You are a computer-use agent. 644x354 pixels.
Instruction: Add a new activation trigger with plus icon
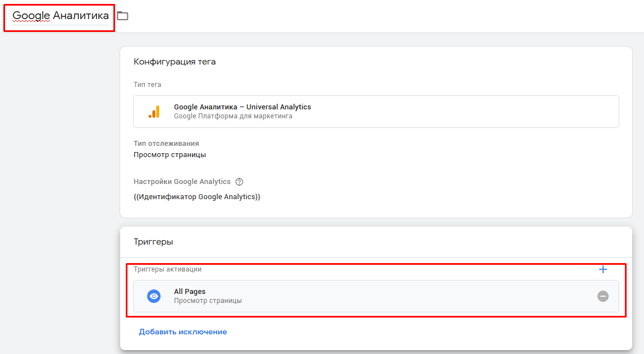tap(603, 269)
